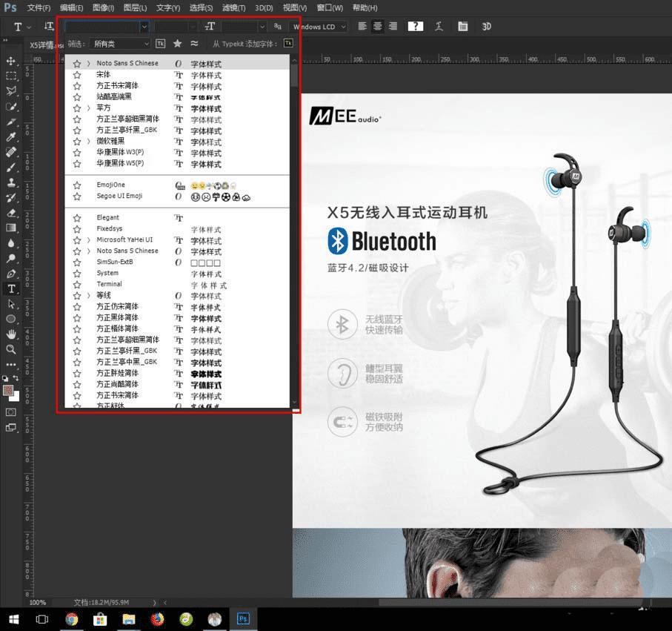The width and height of the screenshot is (672, 631).
Task: Click the foreground color swatch
Action: point(8,390)
